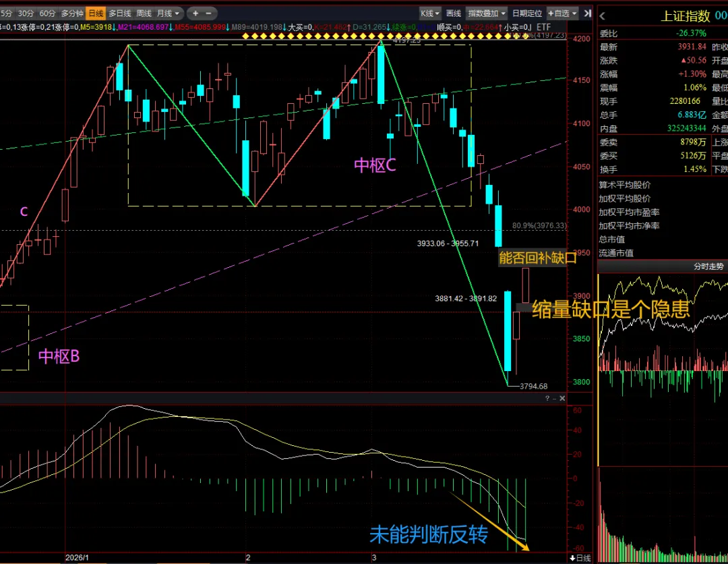Click the 涨幅 value +1.30%
This screenshot has height=564, width=728.
coord(692,74)
